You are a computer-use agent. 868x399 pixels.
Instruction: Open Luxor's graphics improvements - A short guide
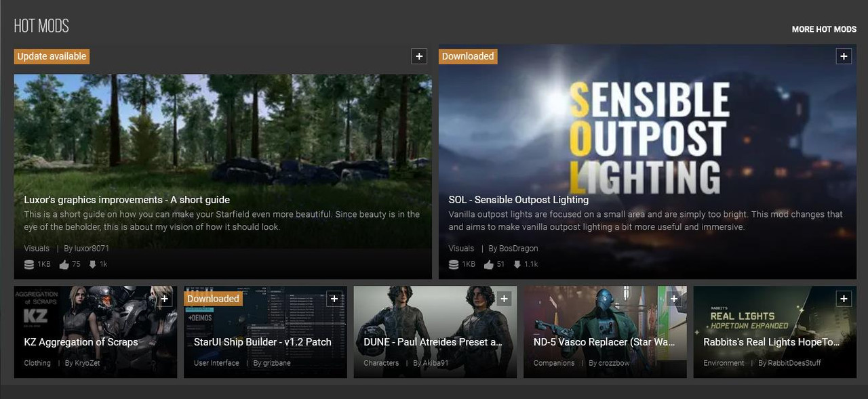click(127, 200)
